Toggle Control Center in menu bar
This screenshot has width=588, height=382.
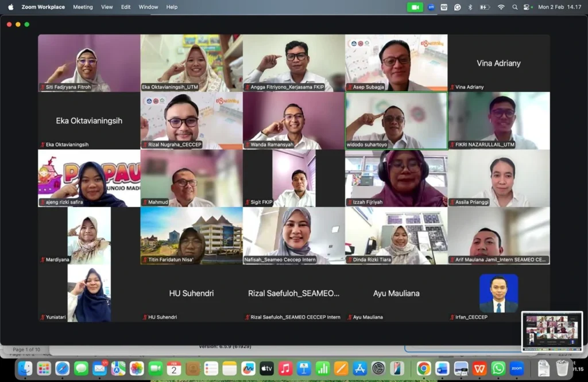point(528,7)
